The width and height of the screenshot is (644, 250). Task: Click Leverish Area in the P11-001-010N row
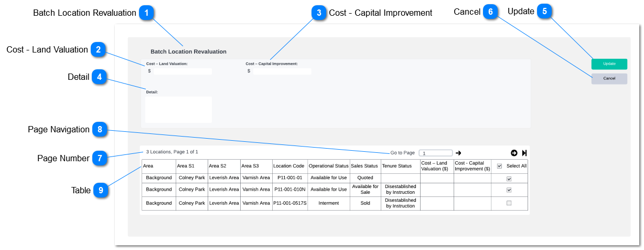coord(224,190)
